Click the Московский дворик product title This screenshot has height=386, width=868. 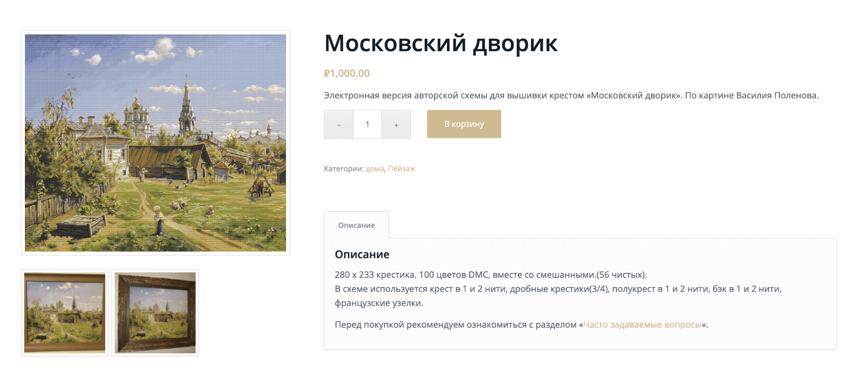coord(441,43)
